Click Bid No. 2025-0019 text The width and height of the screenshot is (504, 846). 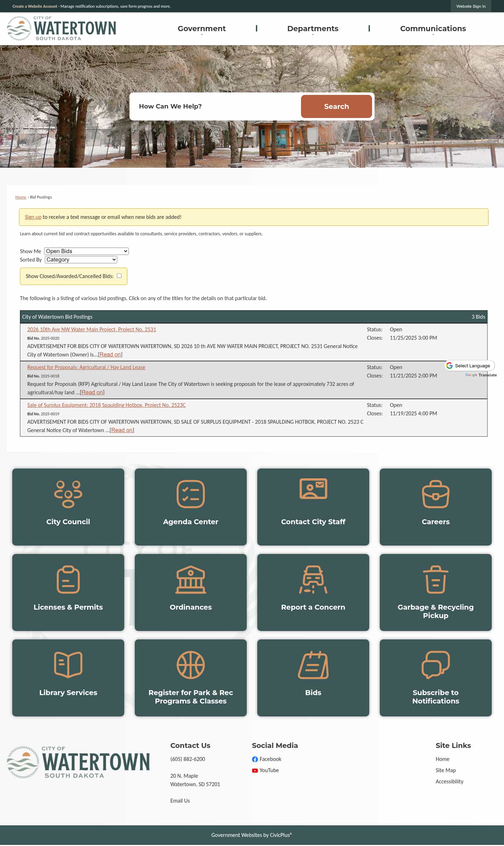43,414
